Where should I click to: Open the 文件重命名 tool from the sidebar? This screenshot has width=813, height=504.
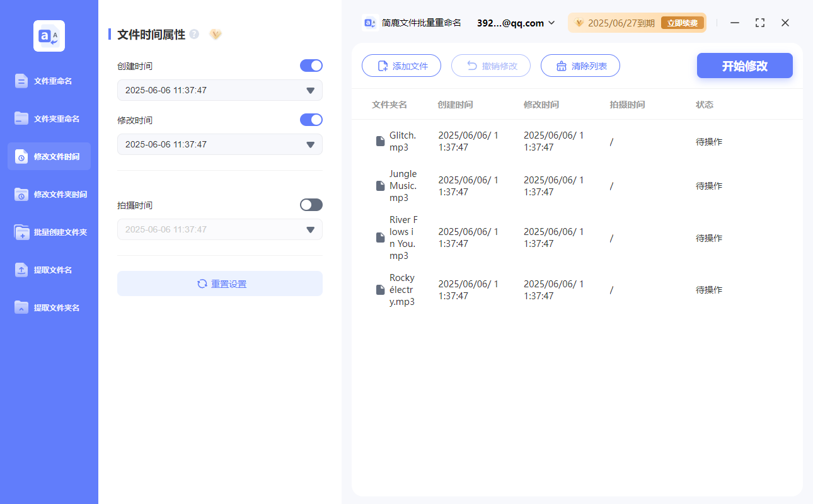tap(49, 81)
